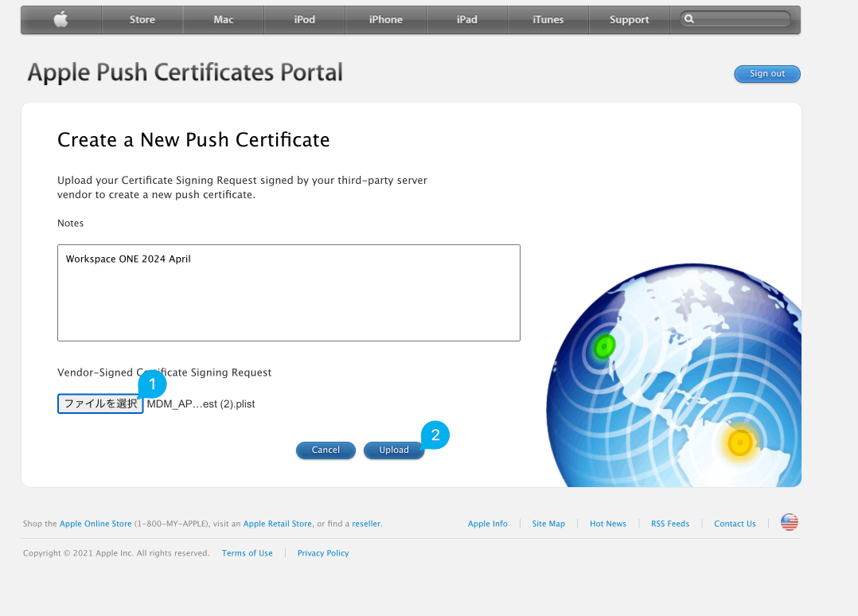Viewport: 858px width, 616px height.
Task: Open the Terms of Use link
Action: point(247,553)
